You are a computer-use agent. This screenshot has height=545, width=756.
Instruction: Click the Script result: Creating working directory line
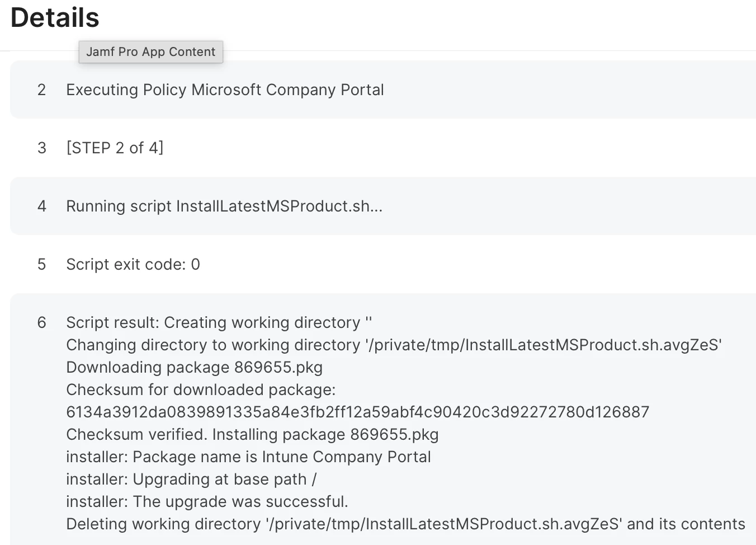pos(219,323)
